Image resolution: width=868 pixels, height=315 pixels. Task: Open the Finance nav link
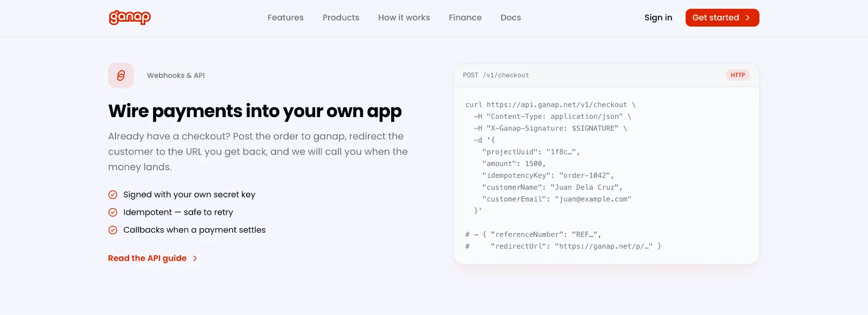tap(465, 17)
